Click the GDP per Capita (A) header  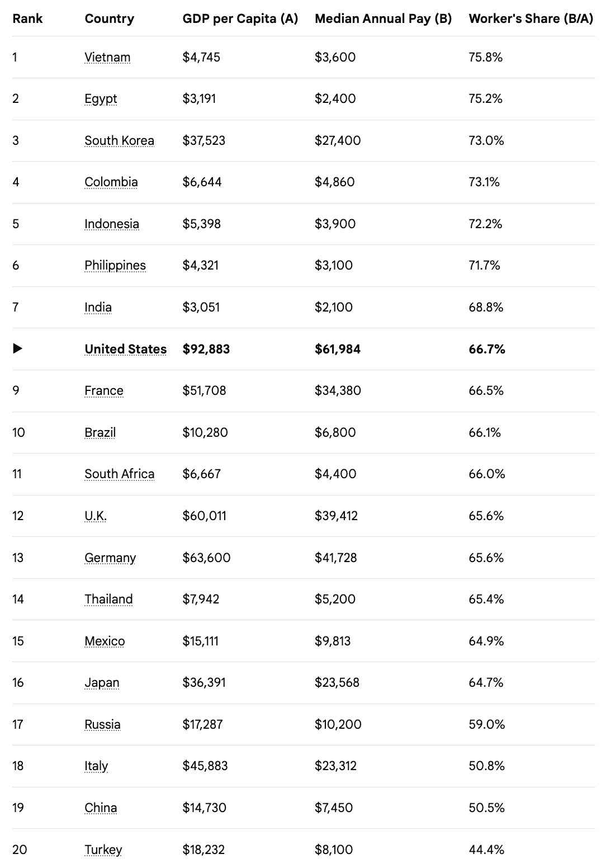pos(240,18)
